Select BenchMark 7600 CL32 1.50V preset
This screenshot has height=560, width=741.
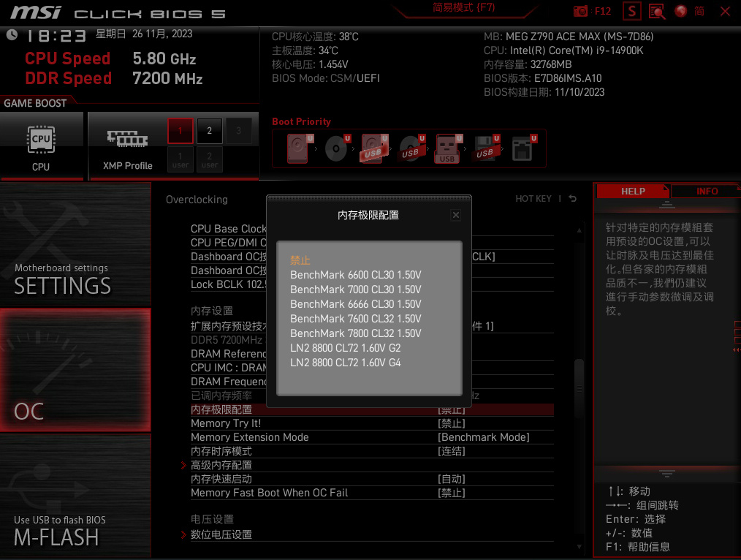point(355,319)
